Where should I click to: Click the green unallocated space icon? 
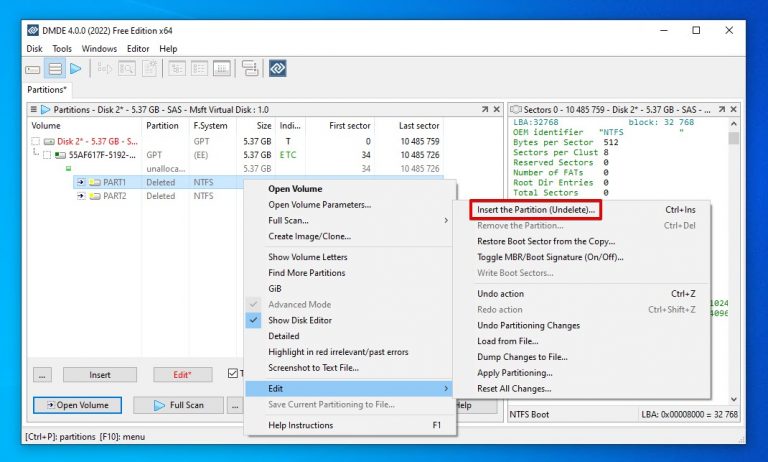(x=69, y=169)
